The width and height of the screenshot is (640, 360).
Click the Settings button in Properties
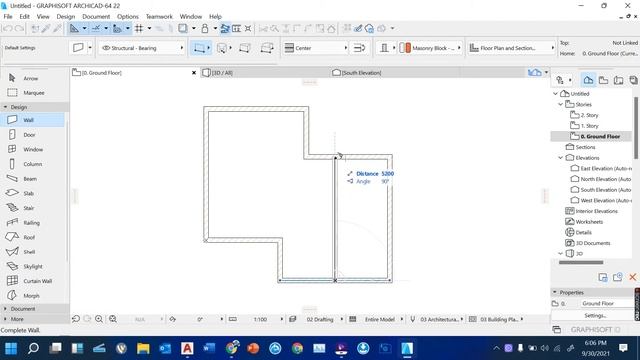595,316
